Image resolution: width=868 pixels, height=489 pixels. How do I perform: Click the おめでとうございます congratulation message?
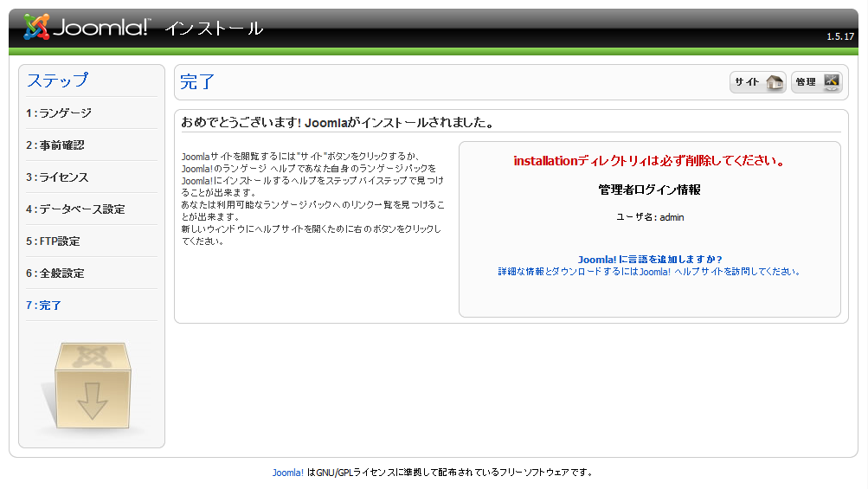[x=338, y=122]
